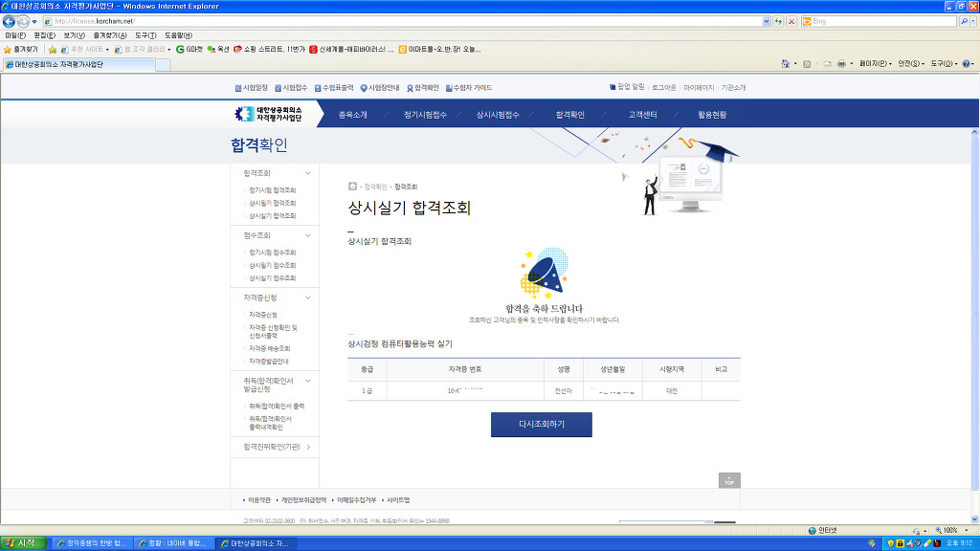Click the browser Forward arrow button

pyautogui.click(x=23, y=21)
